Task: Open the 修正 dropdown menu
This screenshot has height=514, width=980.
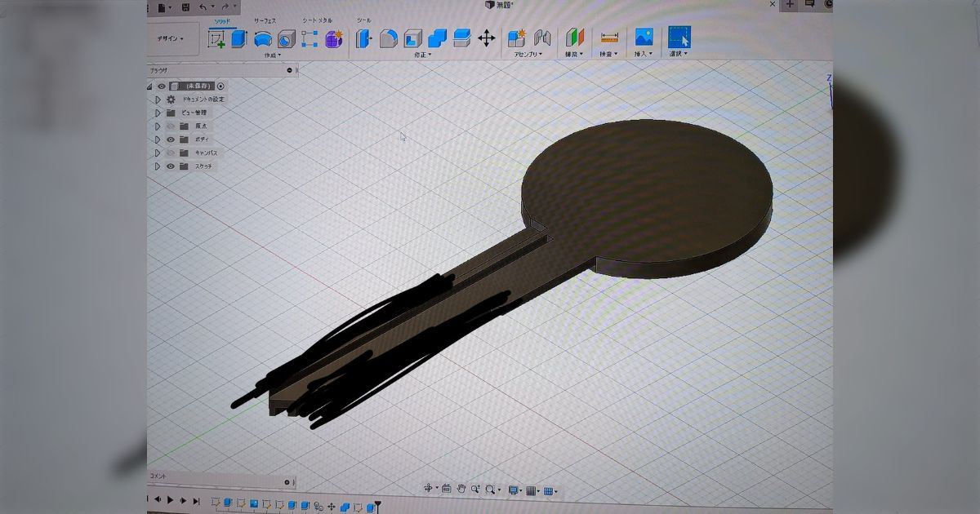Action: pyautogui.click(x=422, y=55)
